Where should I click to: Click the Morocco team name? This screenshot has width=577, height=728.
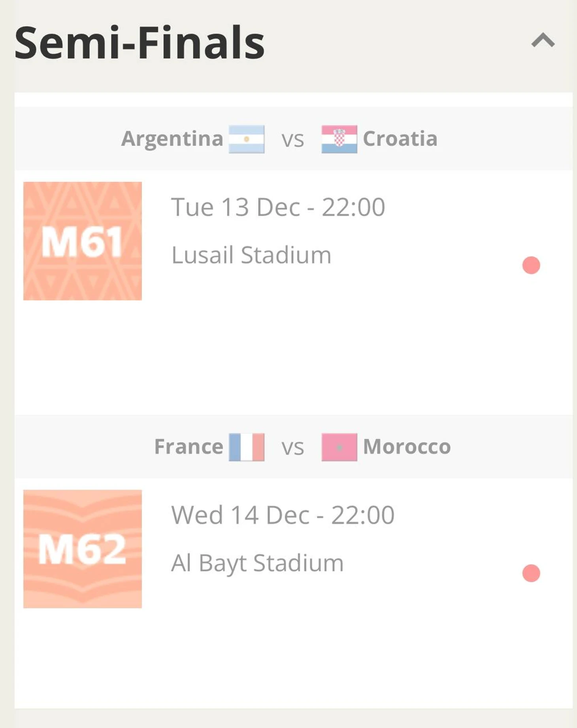407,447
